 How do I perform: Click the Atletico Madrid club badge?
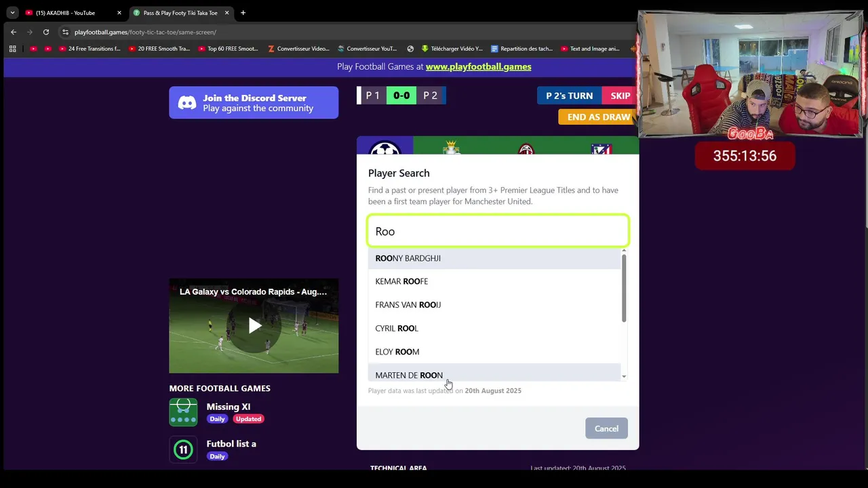[x=601, y=148]
